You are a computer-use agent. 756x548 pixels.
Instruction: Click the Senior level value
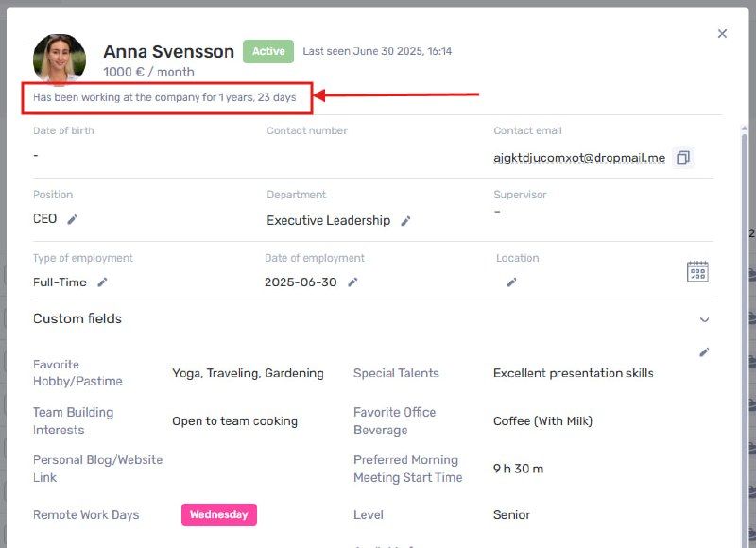511,515
